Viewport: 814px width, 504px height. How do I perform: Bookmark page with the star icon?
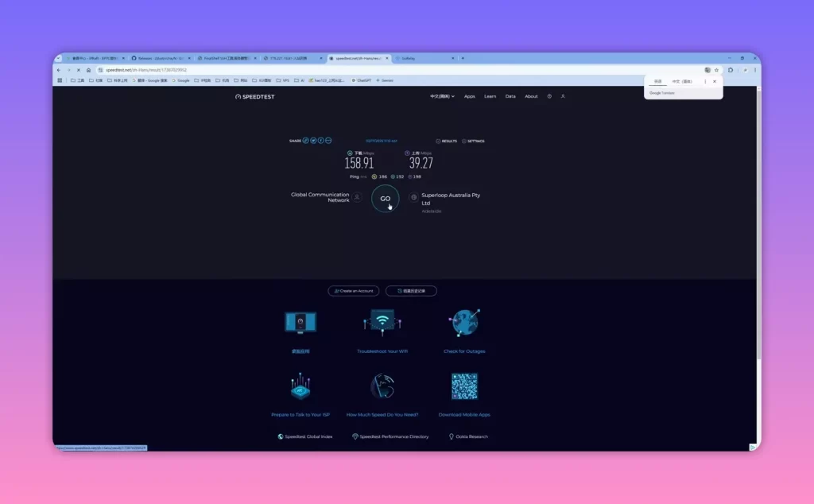[x=716, y=70]
